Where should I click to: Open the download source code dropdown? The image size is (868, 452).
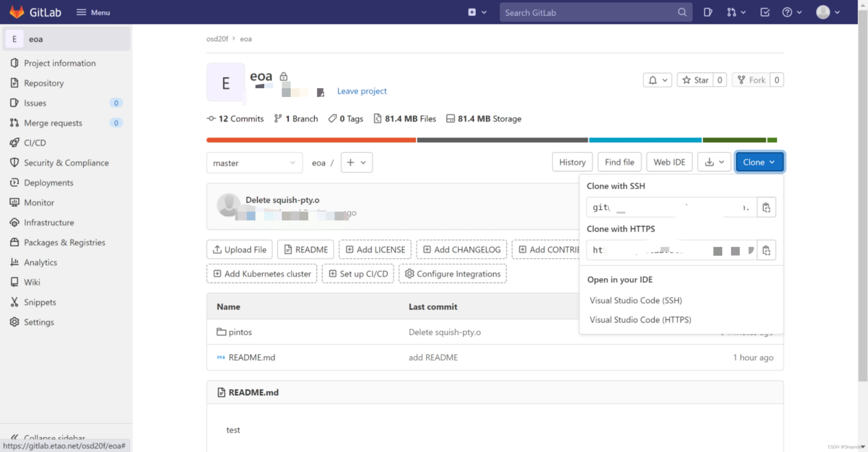pos(714,162)
